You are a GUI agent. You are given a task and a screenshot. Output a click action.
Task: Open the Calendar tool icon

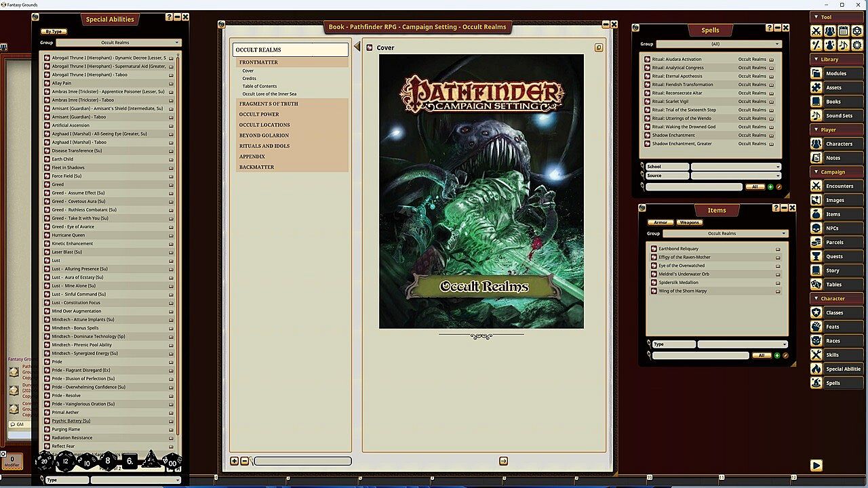point(843,31)
